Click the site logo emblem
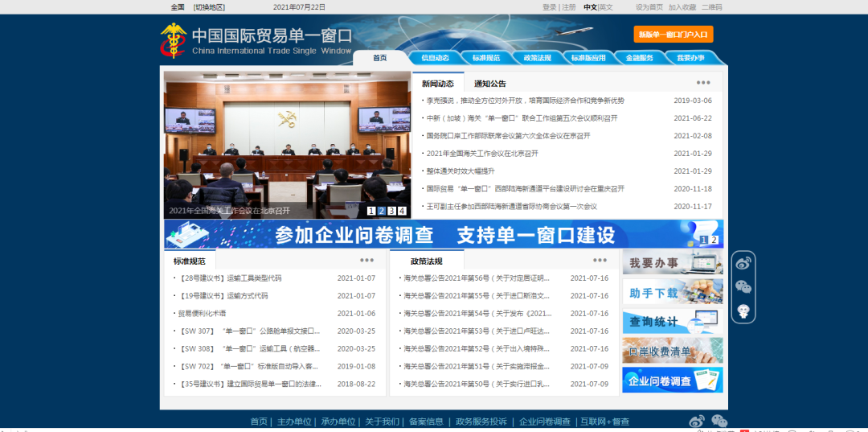This screenshot has width=868, height=432. pos(174,40)
